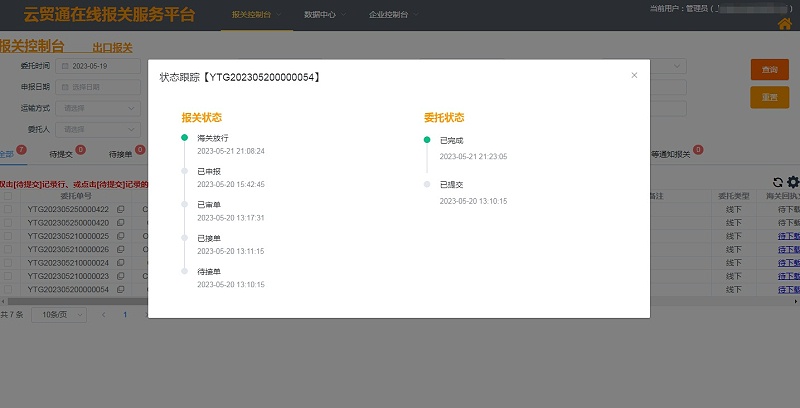Viewport: 800px width, 408px height.
Task: Click the 重置 reset button
Action: tap(769, 97)
